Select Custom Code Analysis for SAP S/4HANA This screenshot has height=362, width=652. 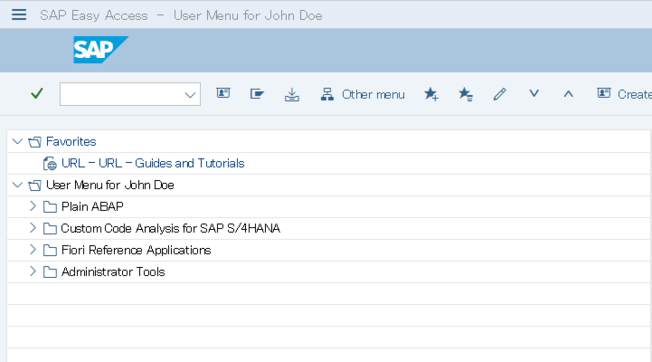170,229
